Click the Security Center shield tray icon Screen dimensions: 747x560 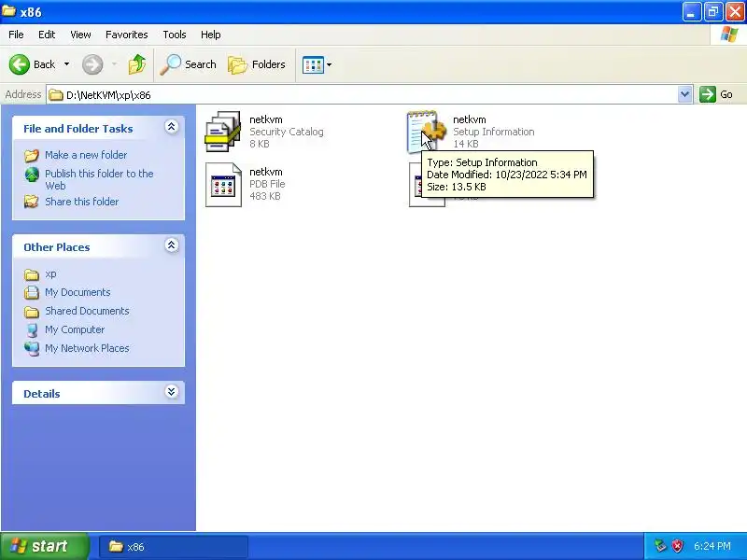(677, 546)
